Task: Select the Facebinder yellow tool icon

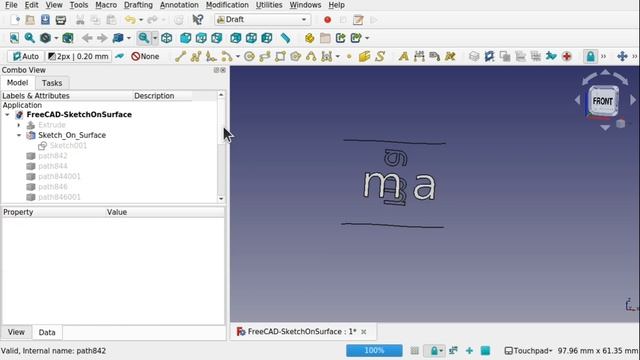Action: pyautogui.click(x=364, y=56)
